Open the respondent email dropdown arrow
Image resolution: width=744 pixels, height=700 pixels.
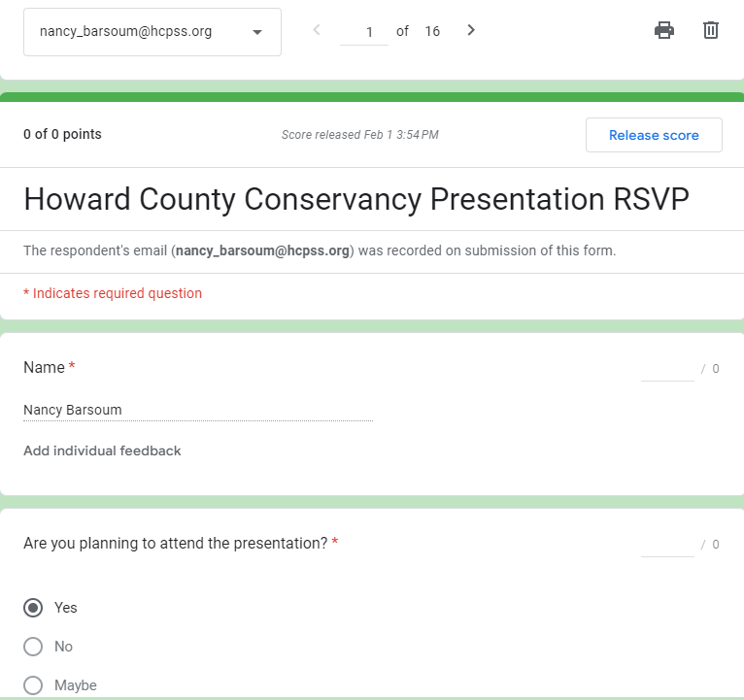click(257, 32)
